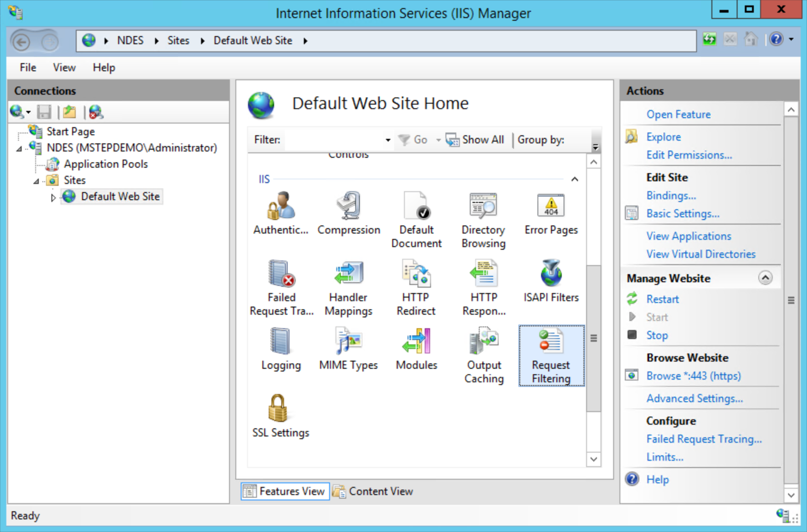Click the Filter text input field
The width and height of the screenshot is (807, 532).
(334, 140)
